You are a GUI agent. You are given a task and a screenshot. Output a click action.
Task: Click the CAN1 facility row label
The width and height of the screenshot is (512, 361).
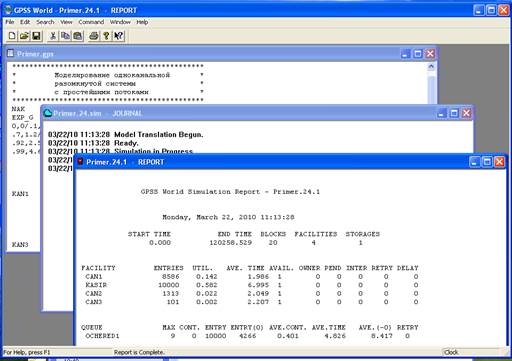(x=94, y=276)
